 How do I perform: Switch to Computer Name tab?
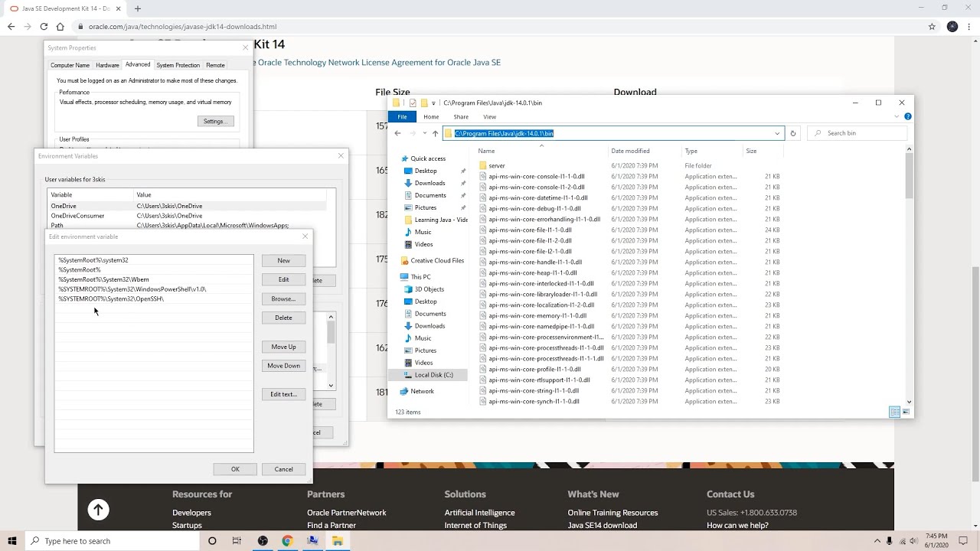click(70, 65)
